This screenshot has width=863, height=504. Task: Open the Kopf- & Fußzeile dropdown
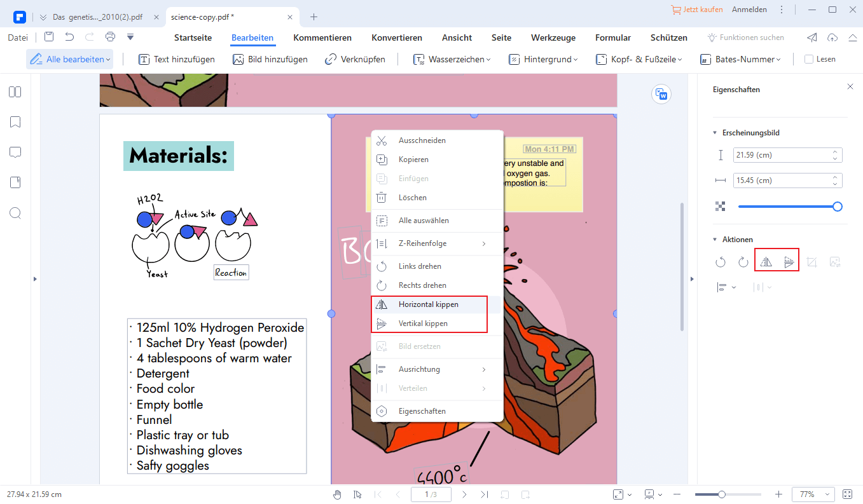[639, 59]
